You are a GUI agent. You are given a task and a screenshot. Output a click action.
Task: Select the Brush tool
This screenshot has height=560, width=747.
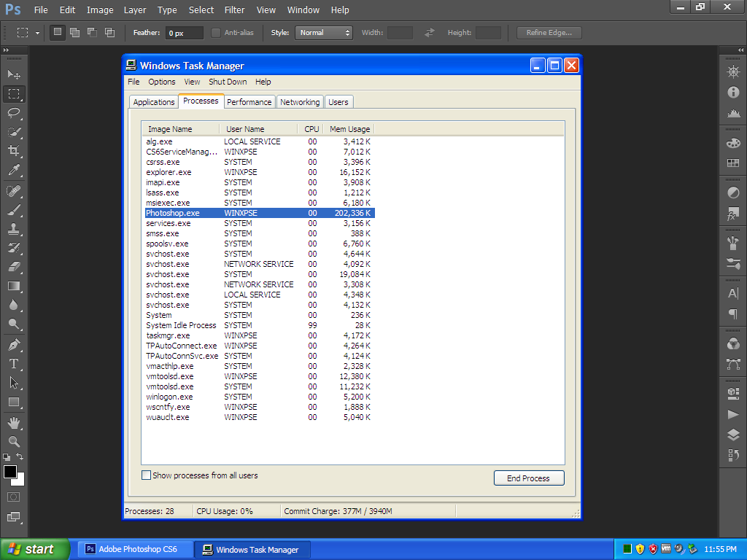(x=14, y=210)
